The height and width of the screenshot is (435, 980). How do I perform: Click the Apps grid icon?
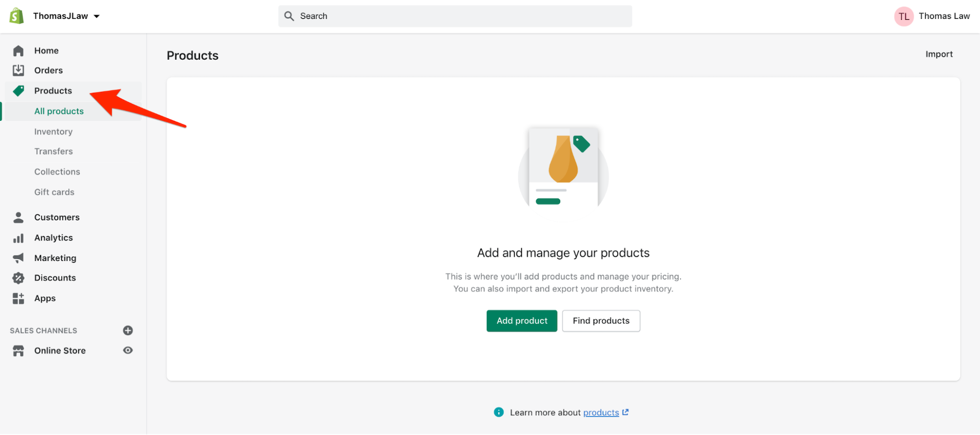click(x=18, y=298)
